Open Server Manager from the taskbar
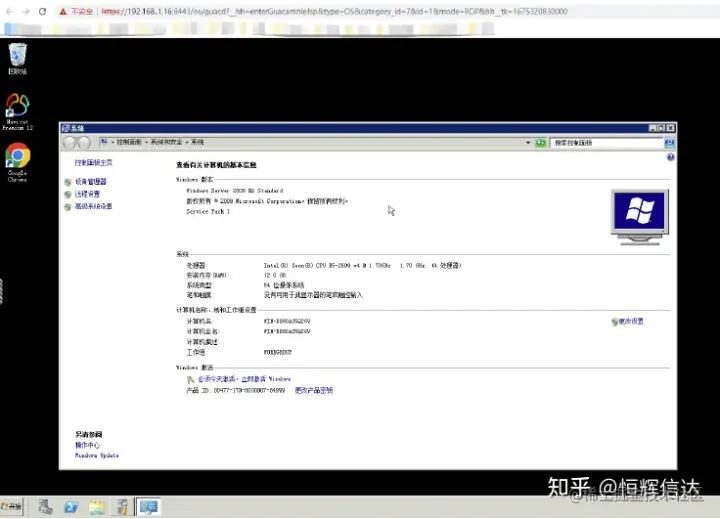This screenshot has height=519, width=720. (45, 507)
